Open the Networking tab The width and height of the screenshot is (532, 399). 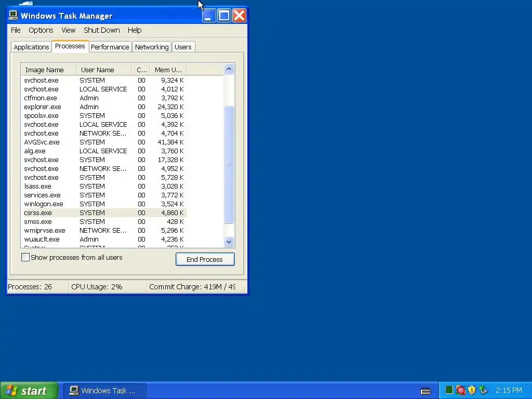tap(152, 47)
